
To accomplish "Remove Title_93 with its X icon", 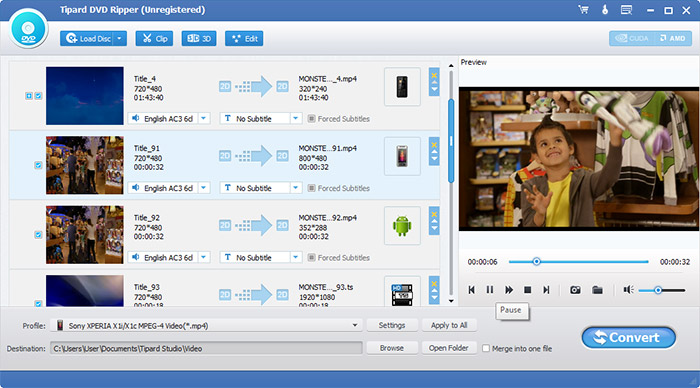I will (434, 284).
